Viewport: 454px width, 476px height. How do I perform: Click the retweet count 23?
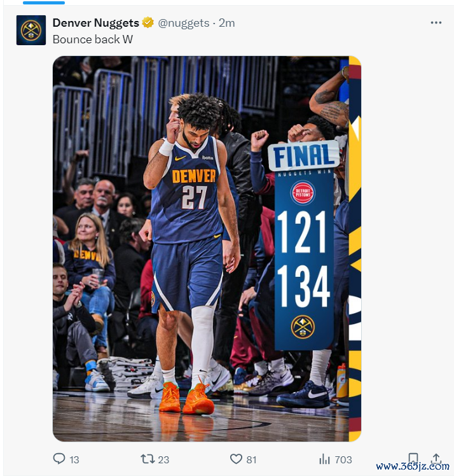click(x=163, y=459)
